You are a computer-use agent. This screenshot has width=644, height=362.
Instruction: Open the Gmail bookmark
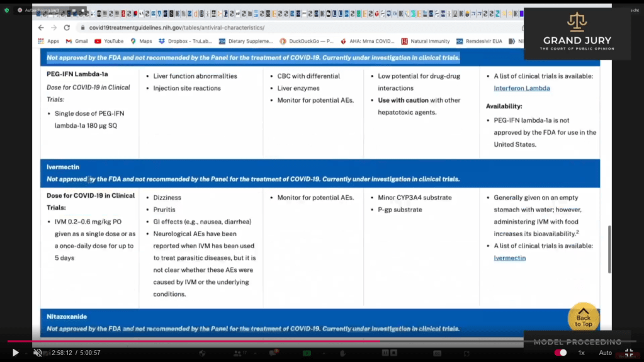[x=77, y=42]
